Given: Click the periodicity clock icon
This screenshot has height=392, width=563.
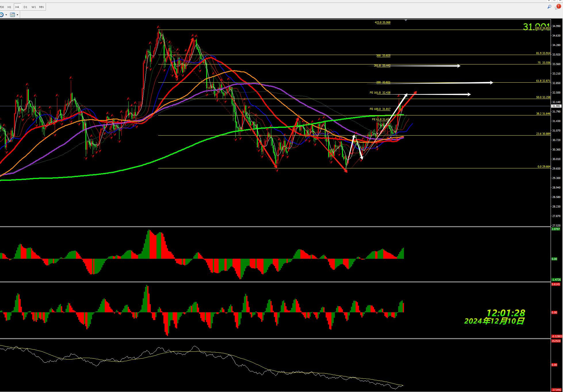Looking at the screenshot, I should [x=2, y=15].
